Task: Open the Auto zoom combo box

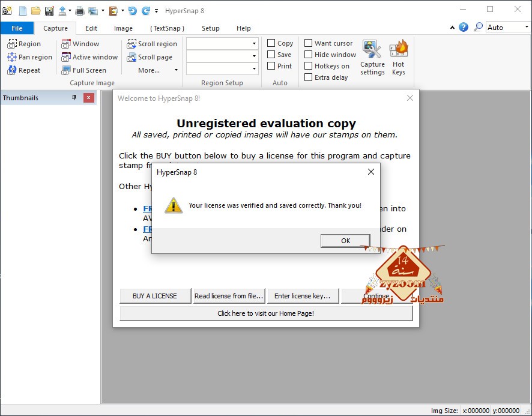Action: pyautogui.click(x=508, y=27)
